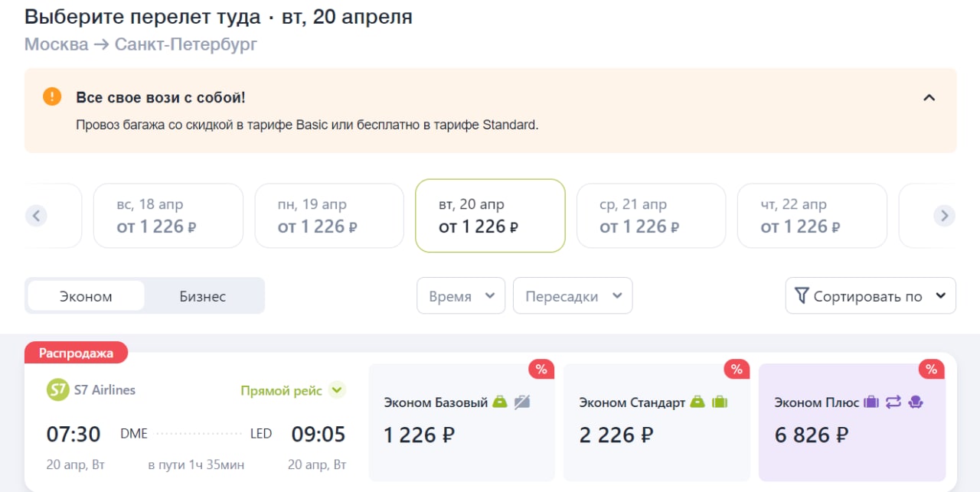
Task: Click the exchange arrows icon on Эконом Плюс
Action: (x=893, y=402)
